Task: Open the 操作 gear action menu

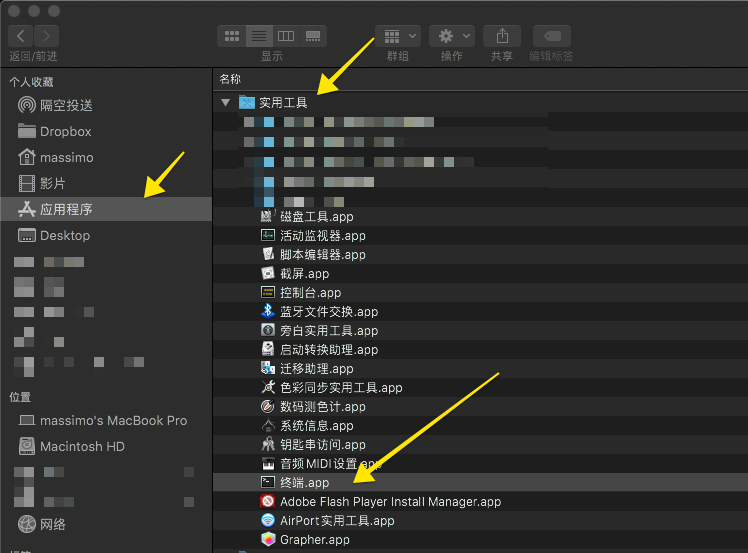Action: (452, 36)
